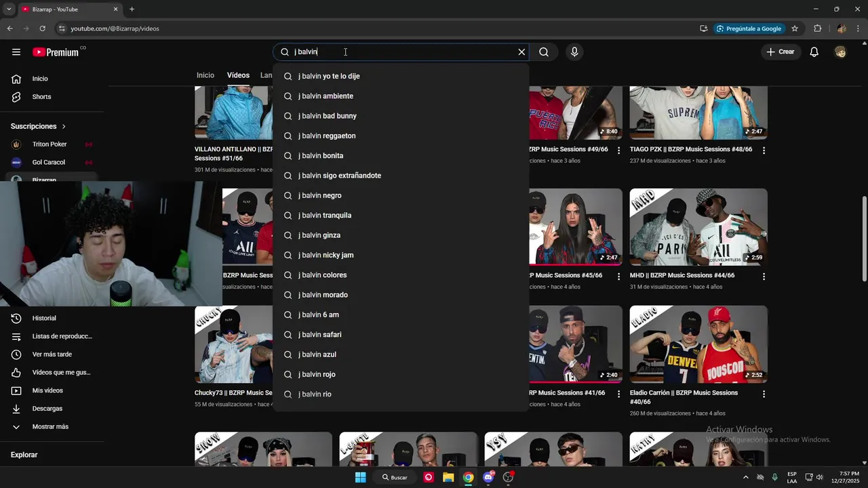Focus the search field containing j balvin

coord(400,52)
